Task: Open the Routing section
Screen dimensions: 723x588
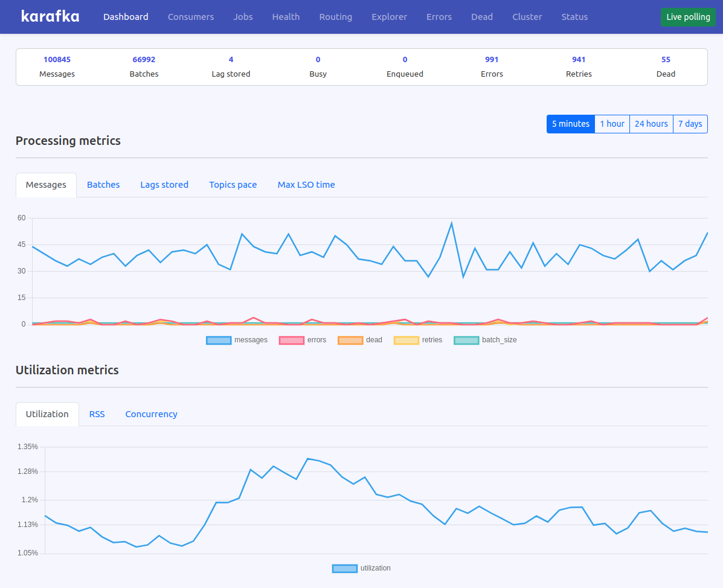Action: (336, 16)
